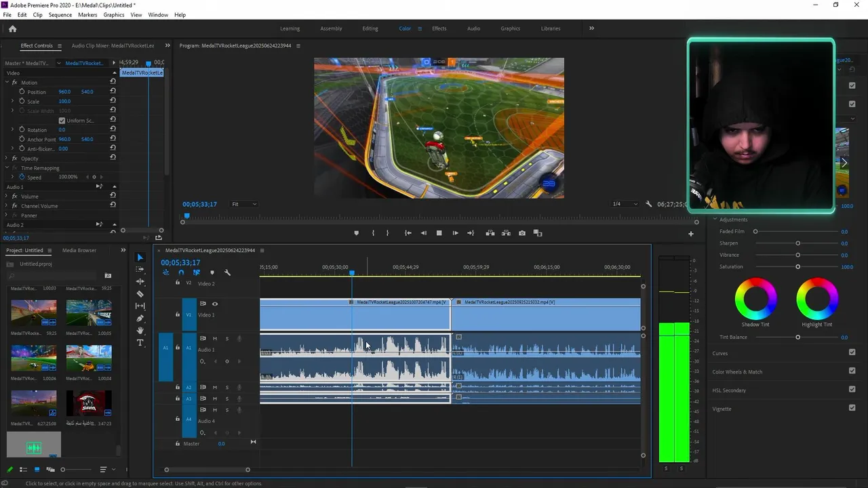Click the Shadow Tint color wheel
868x488 pixels.
click(x=755, y=298)
